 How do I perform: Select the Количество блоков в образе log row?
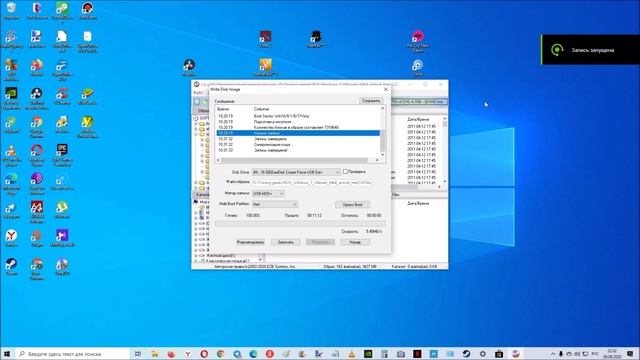(x=298, y=127)
